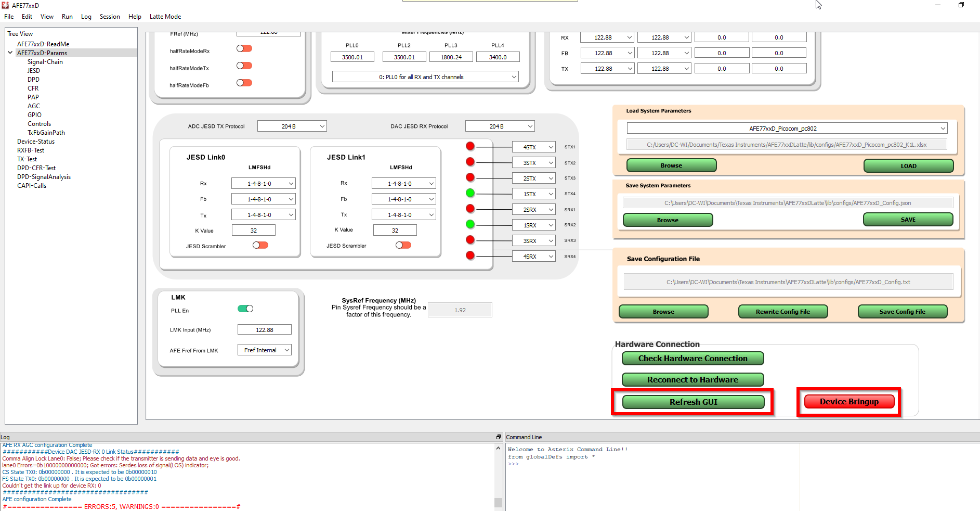The width and height of the screenshot is (980, 511).
Task: Toggle the halfRateModeRx switch
Action: coord(244,48)
